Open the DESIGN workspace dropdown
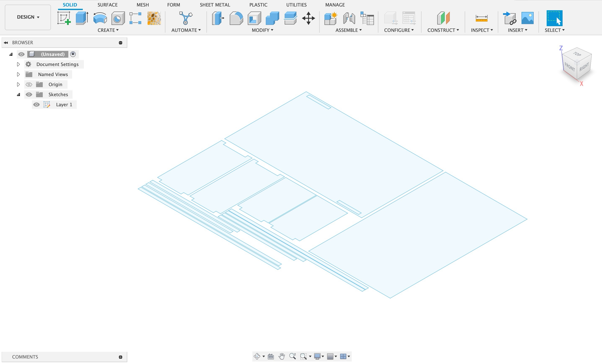The height and width of the screenshot is (364, 602). (28, 17)
